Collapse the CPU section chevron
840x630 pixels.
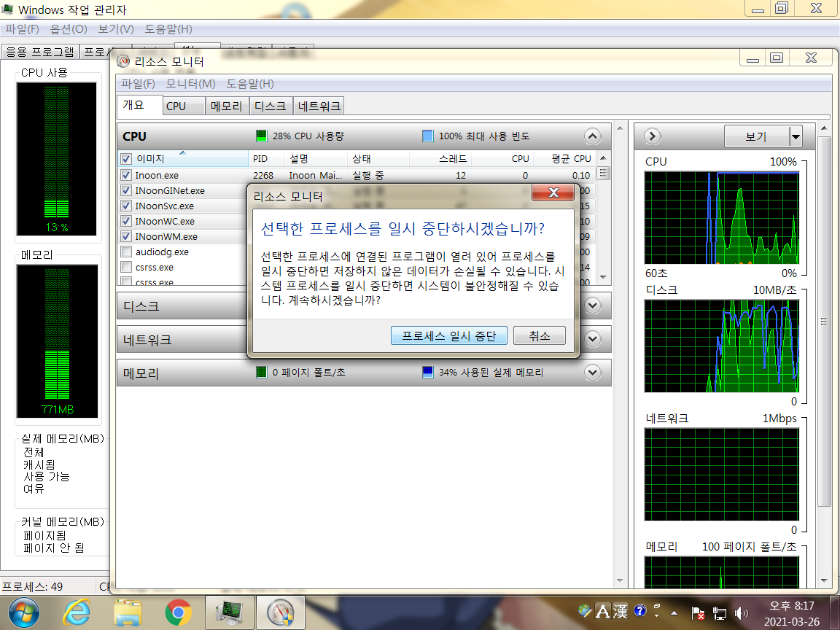[592, 136]
